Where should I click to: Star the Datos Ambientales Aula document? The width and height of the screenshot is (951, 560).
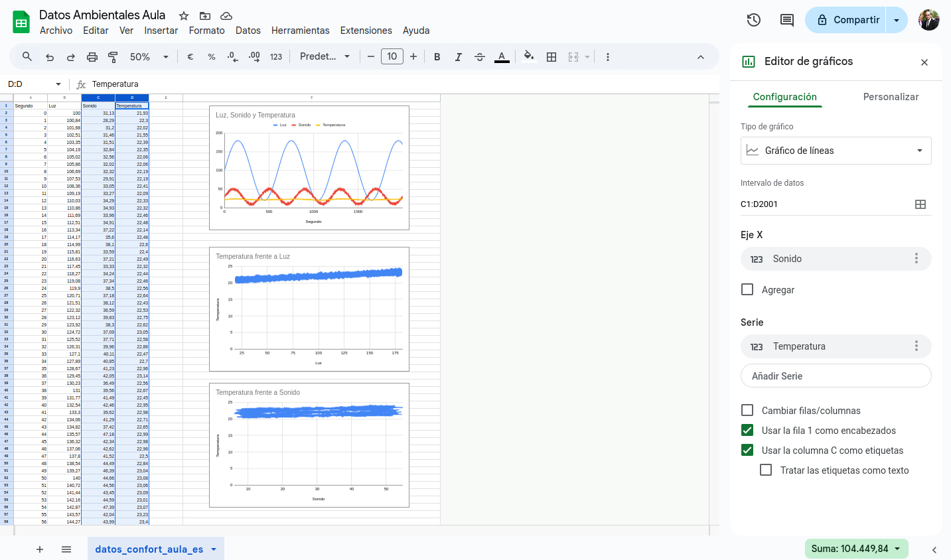[x=184, y=15]
